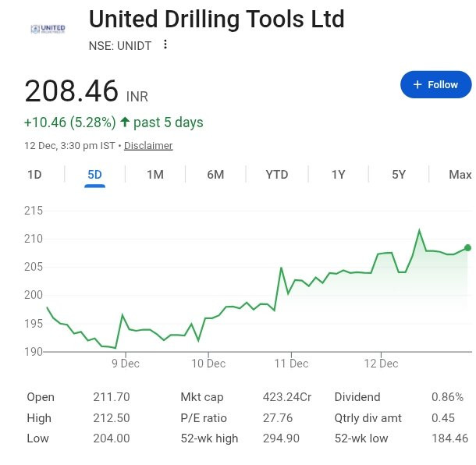The image size is (476, 465).
Task: Select the 5D chart tab
Action: 94,175
